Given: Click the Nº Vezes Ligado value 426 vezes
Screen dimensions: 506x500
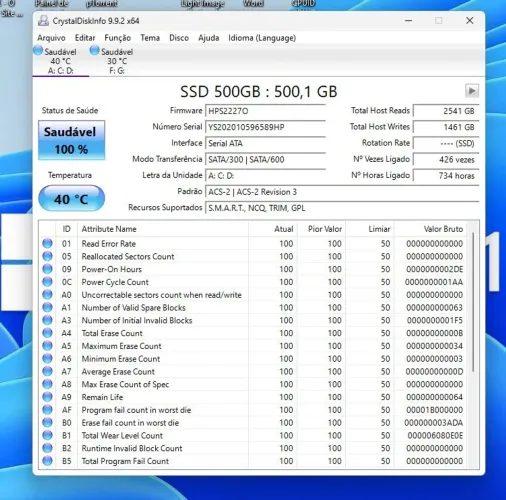Looking at the screenshot, I should 446,159.
